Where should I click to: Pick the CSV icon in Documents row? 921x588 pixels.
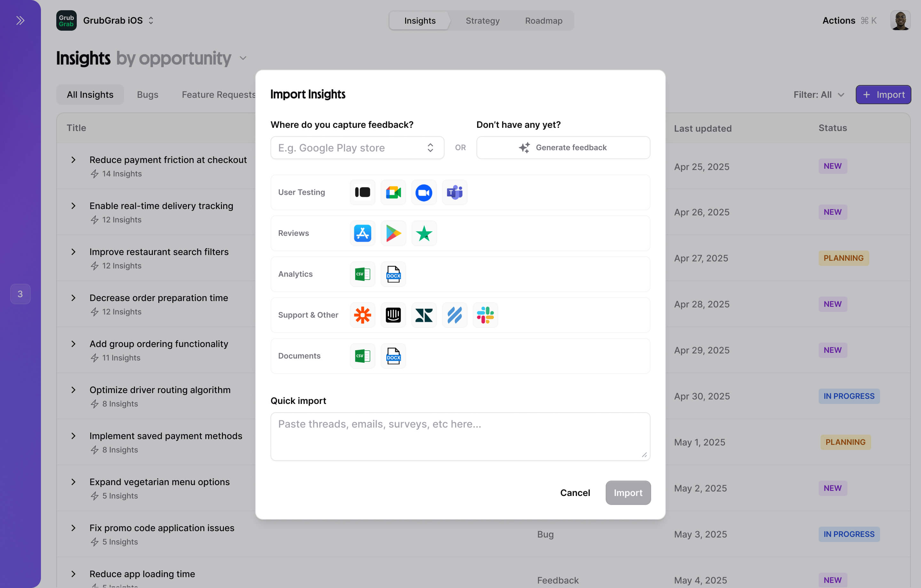[x=362, y=356]
